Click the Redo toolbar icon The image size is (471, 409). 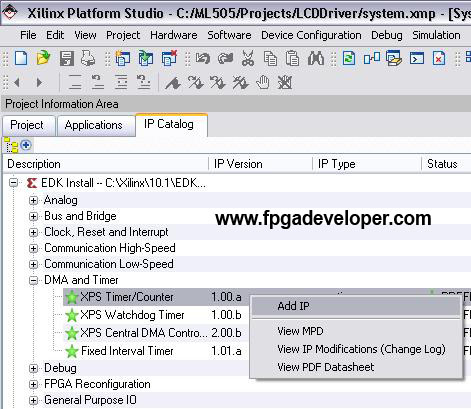(226, 58)
